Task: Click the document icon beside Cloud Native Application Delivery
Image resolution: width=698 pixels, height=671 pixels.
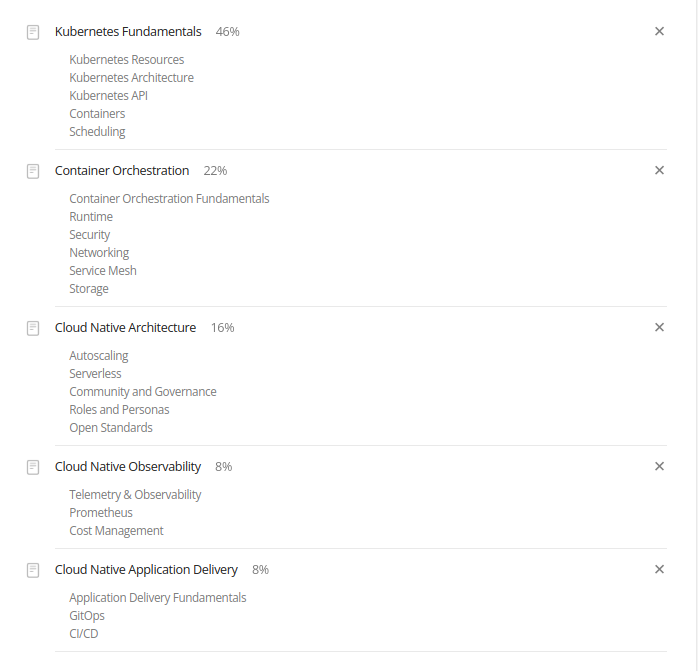Action: pyautogui.click(x=33, y=570)
